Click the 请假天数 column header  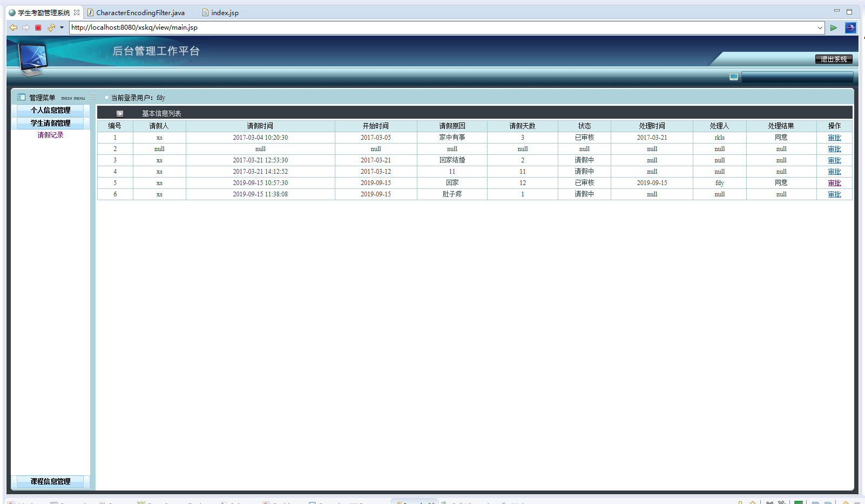[523, 126]
